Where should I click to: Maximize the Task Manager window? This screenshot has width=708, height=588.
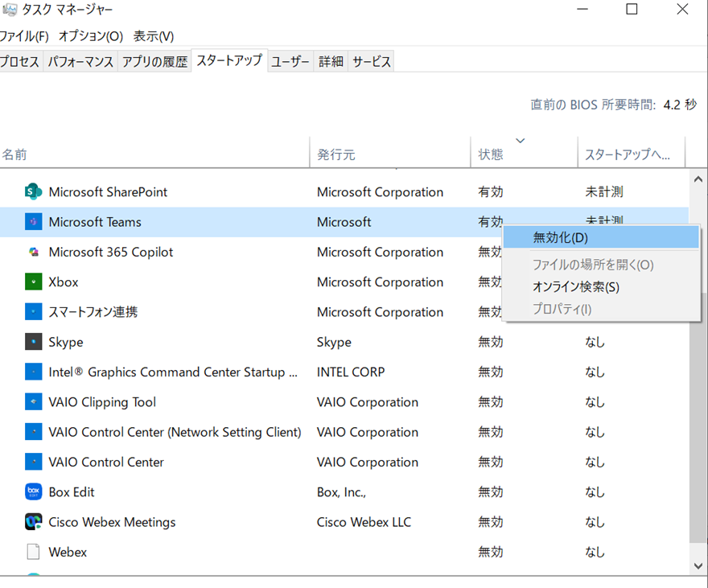[632, 9]
